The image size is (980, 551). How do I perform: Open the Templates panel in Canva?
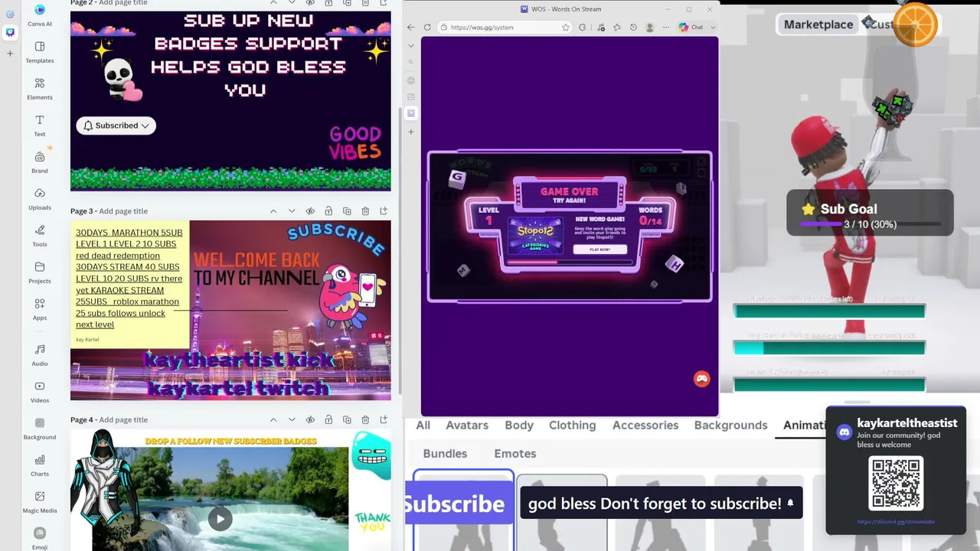tap(40, 51)
